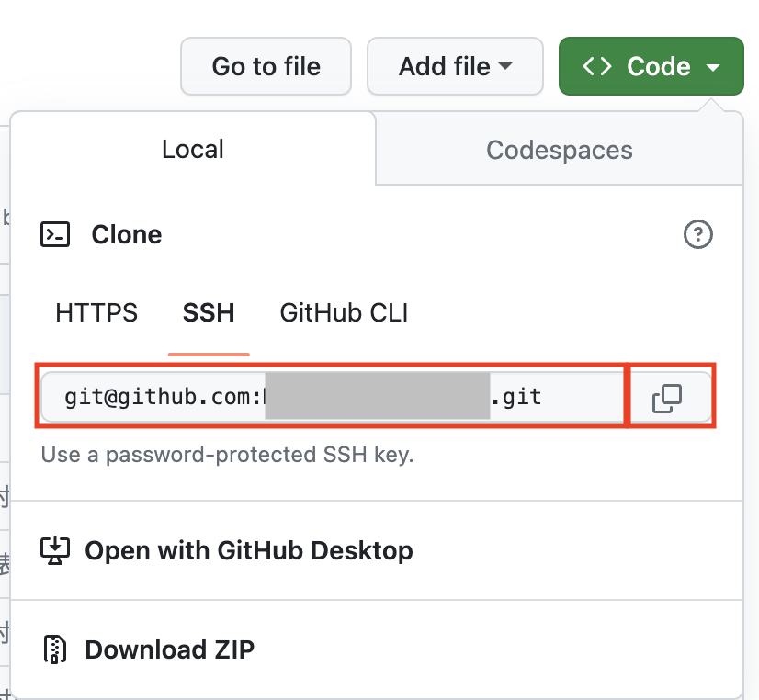Click the angle-brackets icon on the Code button
This screenshot has height=700, width=759.
(597, 66)
